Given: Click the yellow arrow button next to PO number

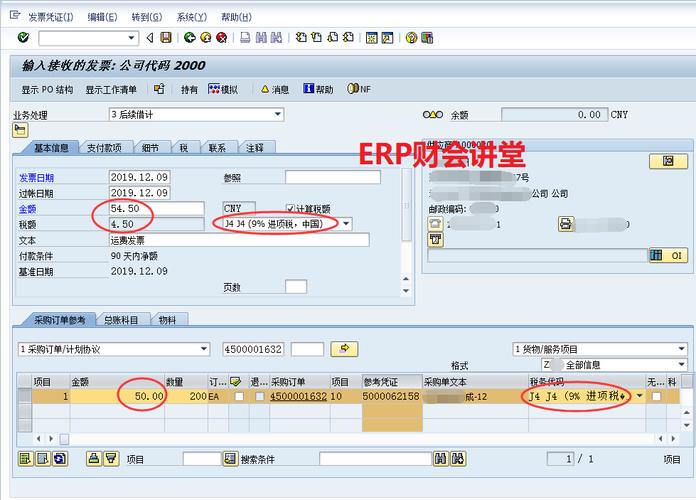Looking at the screenshot, I should [344, 349].
